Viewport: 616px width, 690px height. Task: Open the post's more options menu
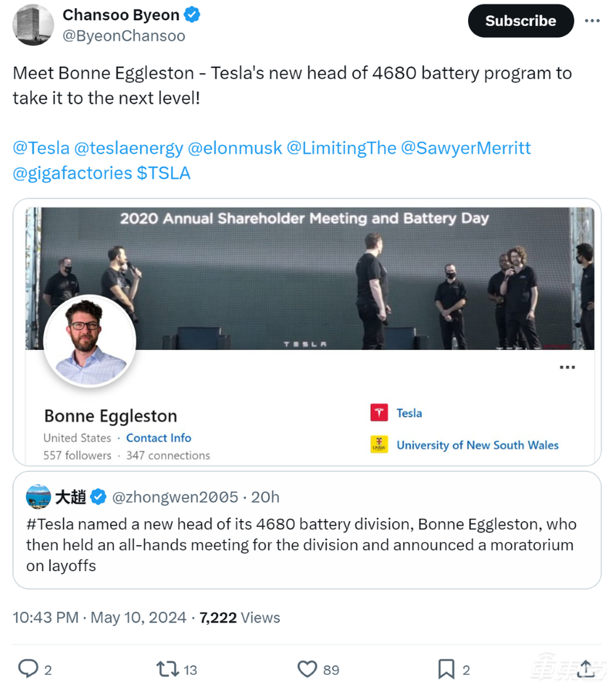click(x=592, y=21)
